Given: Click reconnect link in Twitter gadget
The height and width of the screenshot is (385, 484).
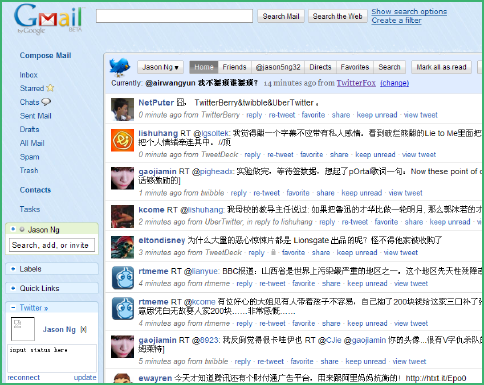Looking at the screenshot, I should (x=24, y=377).
